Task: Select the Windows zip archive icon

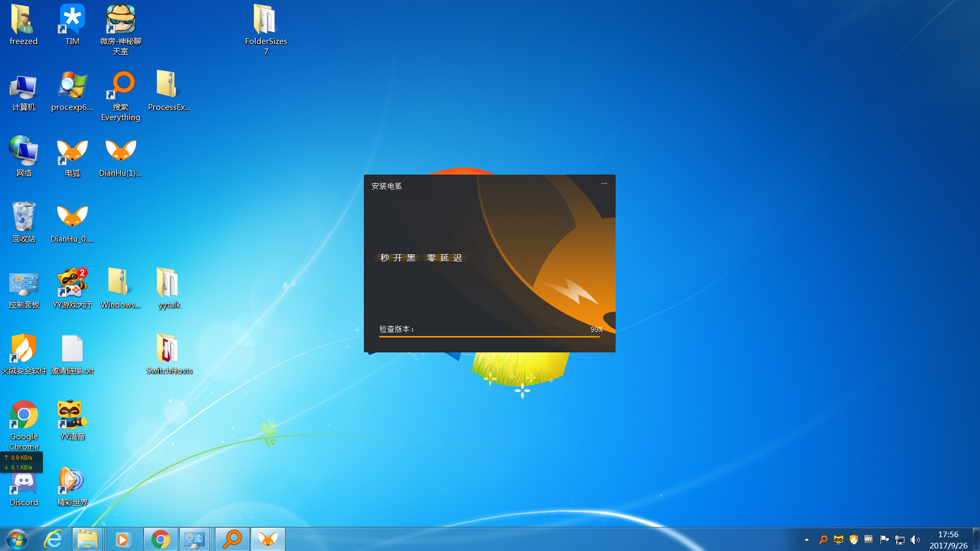Action: tap(120, 289)
